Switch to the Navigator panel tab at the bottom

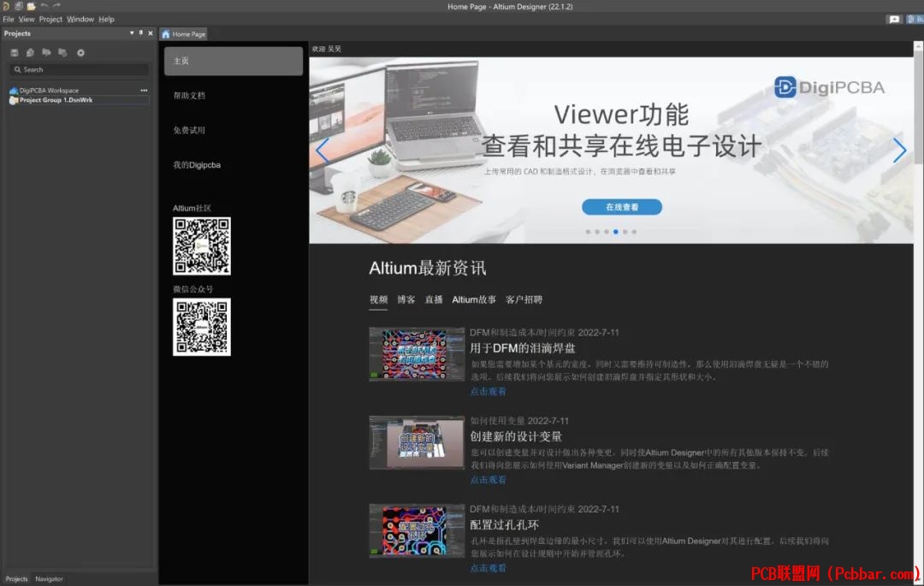49,579
